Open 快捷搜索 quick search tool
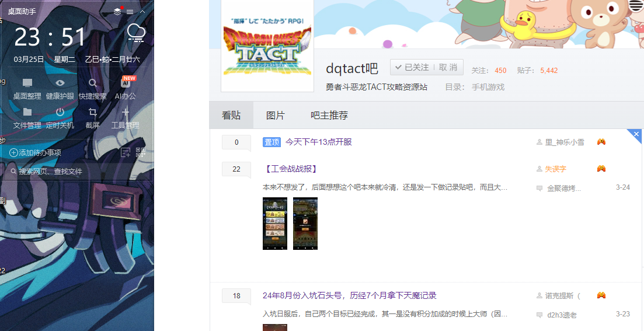 pos(93,89)
